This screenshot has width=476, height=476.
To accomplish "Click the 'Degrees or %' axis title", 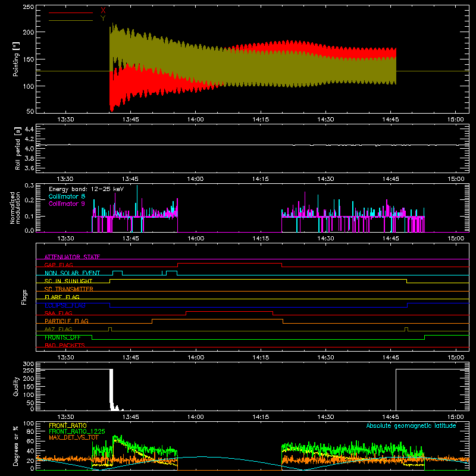I will pos(16,446).
